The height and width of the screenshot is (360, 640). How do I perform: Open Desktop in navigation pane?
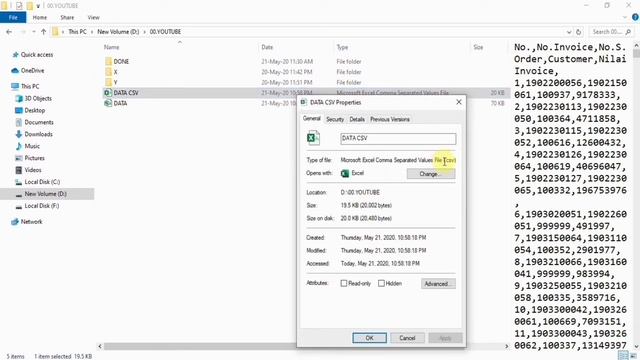[x=35, y=110]
